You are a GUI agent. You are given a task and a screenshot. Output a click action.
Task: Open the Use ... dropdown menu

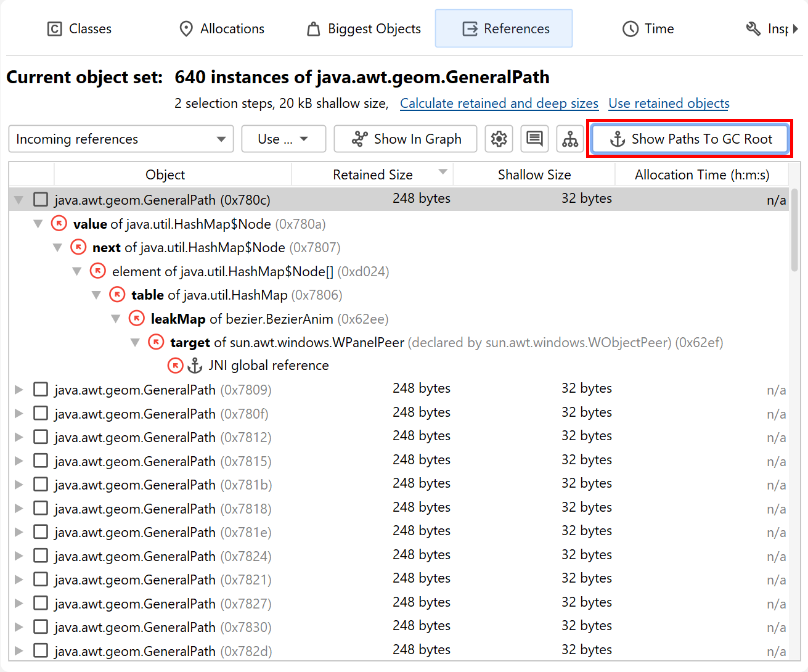[284, 139]
